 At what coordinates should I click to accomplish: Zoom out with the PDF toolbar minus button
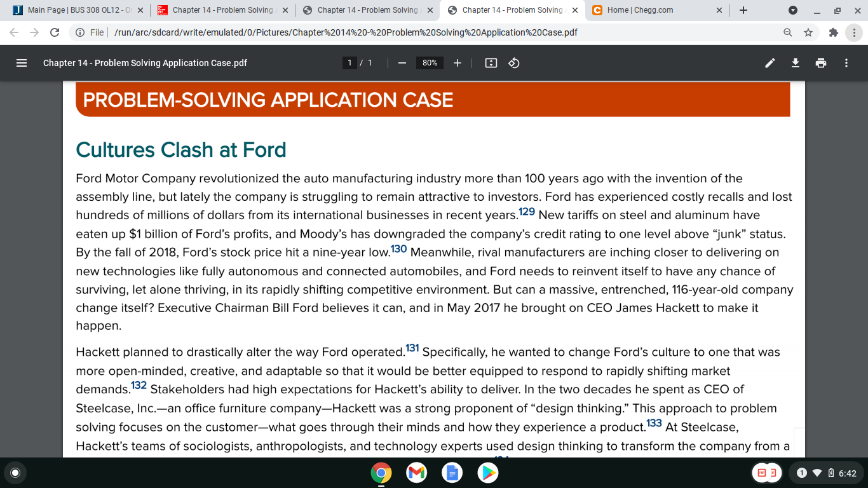tap(402, 63)
